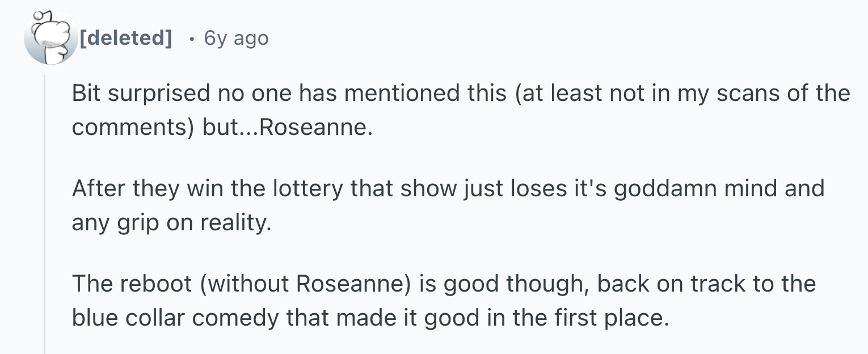The image size is (868, 354).
Task: Click the first paragraph starting "Bit surprised"
Action: pyautogui.click(x=461, y=110)
